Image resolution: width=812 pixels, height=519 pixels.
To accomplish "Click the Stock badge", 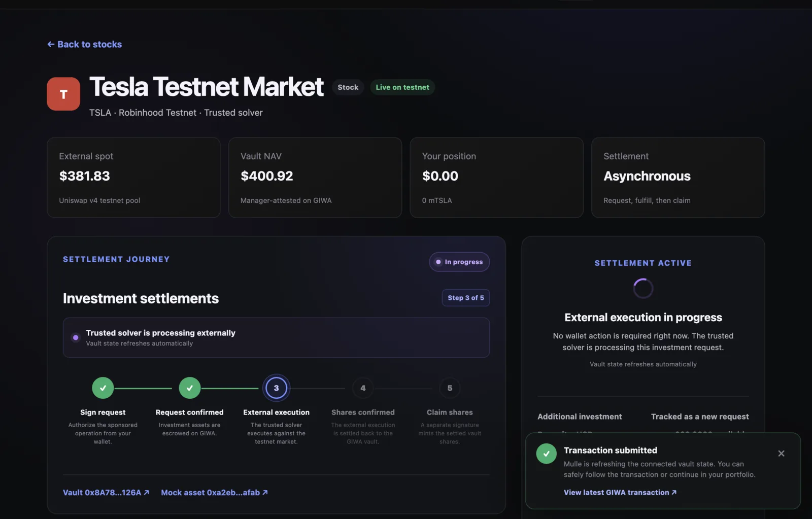I will 348,87.
